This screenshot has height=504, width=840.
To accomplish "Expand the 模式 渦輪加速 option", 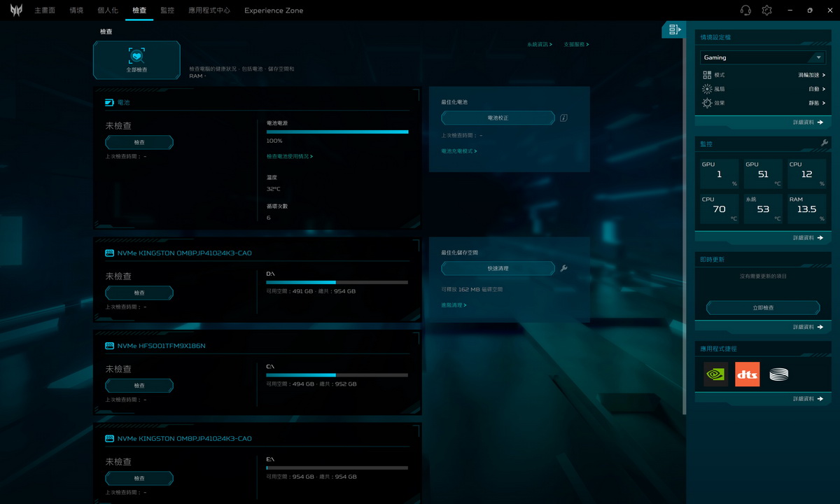I will click(x=764, y=75).
